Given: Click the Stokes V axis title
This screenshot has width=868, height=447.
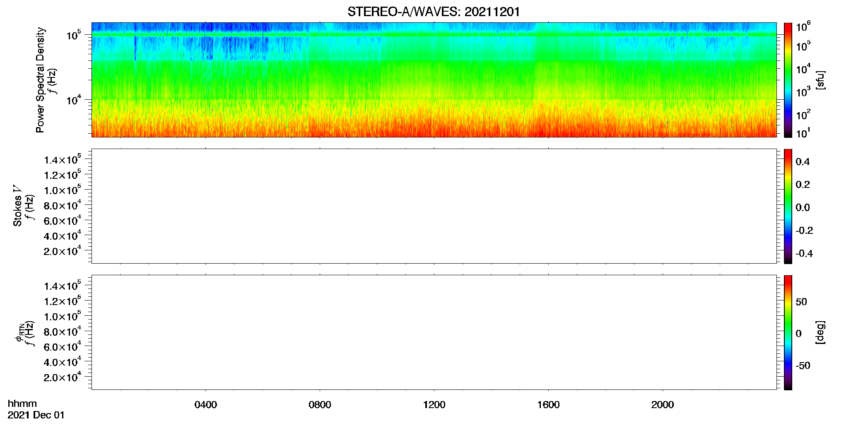Looking at the screenshot, I should tap(17, 206).
